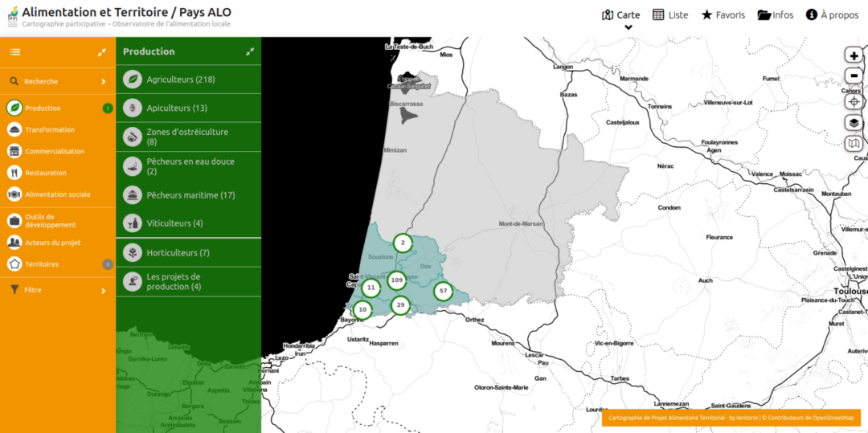Click the Transformation cloche icon
868x433 pixels.
coord(14,129)
